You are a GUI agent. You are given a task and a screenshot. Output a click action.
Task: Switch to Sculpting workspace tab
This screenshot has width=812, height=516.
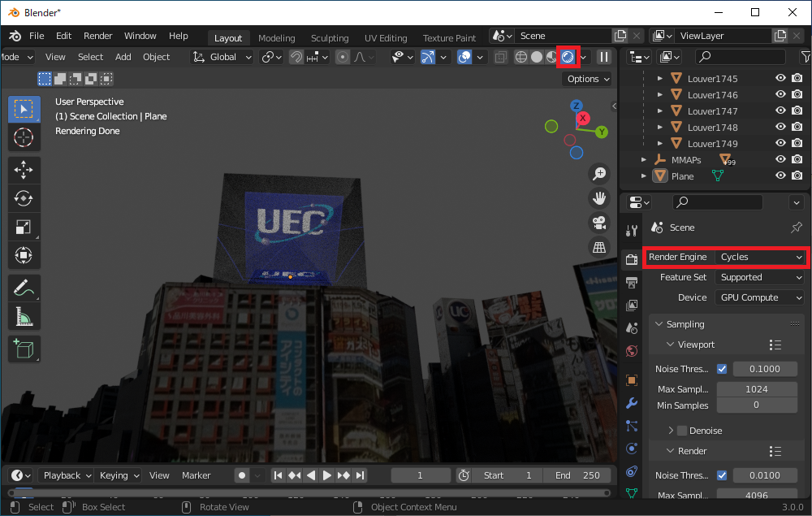pos(330,38)
